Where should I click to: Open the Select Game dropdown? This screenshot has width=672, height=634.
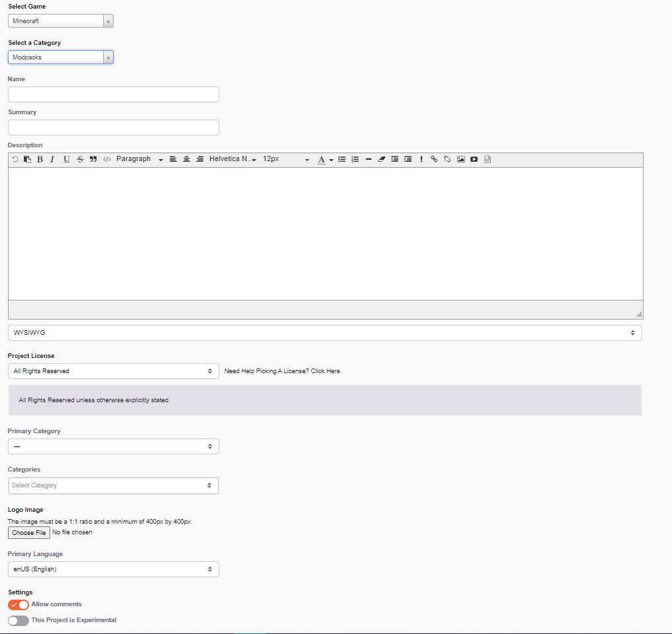pos(60,20)
